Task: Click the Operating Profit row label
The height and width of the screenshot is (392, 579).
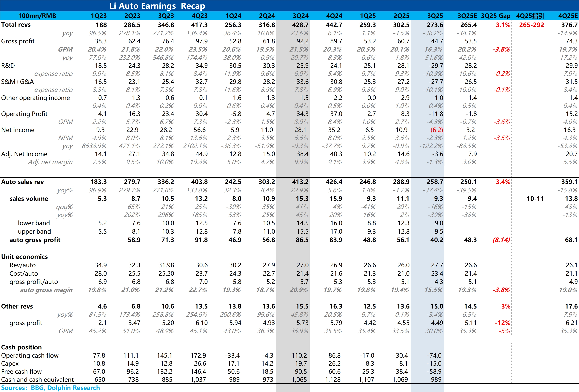Action: pyautogui.click(x=24, y=114)
